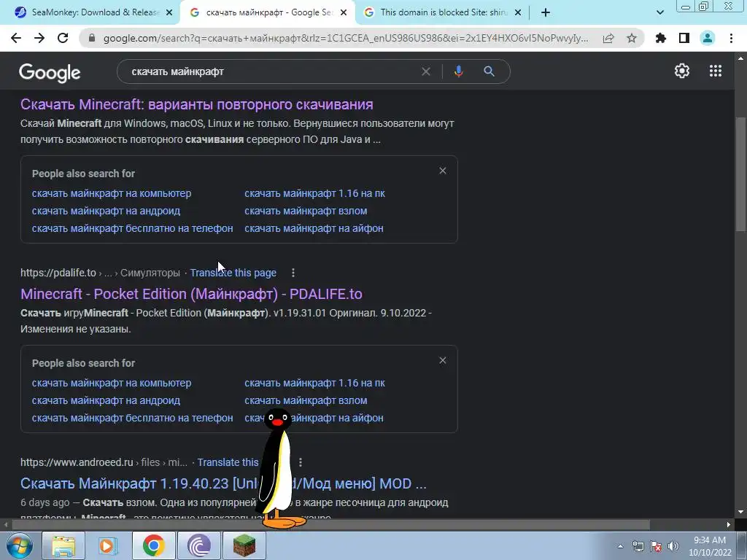The height and width of the screenshot is (560, 747).
Task: Open more options for the pdalife.to result
Action: (x=293, y=273)
